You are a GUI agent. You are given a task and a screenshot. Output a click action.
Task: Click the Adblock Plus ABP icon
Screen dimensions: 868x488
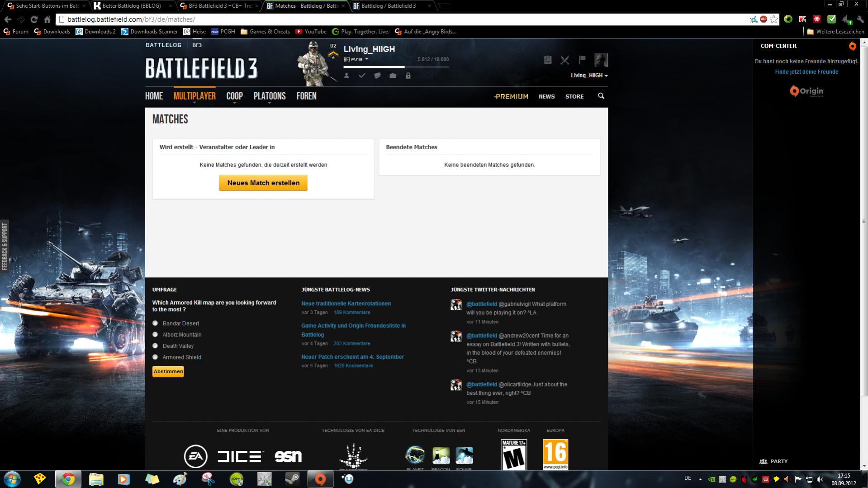[x=764, y=19]
